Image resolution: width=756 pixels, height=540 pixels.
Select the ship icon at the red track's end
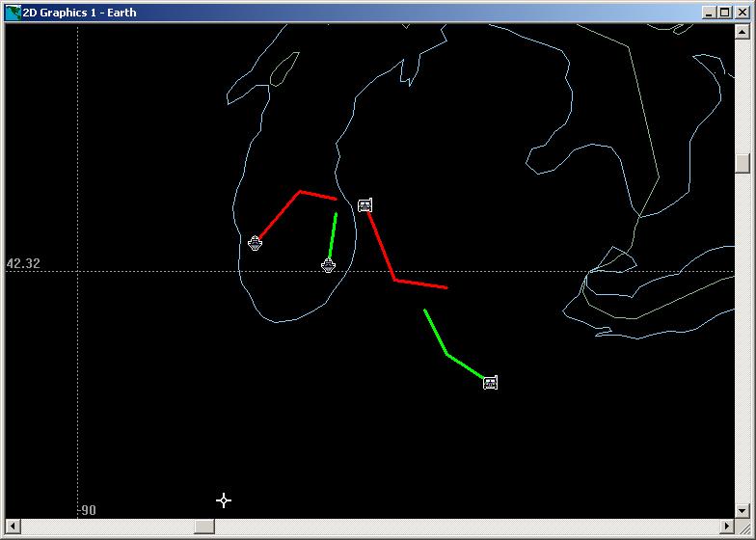point(255,243)
